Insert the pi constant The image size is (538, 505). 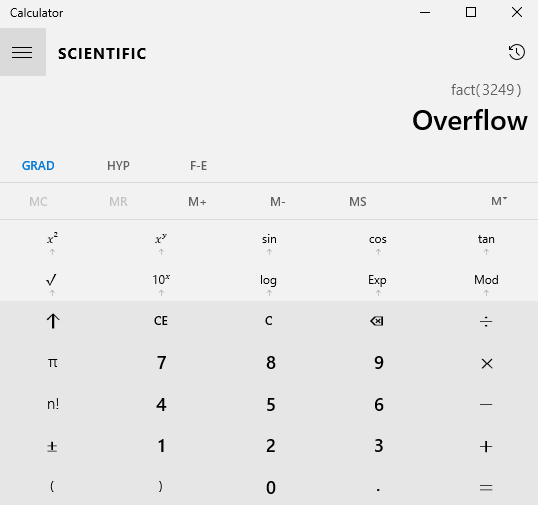[x=52, y=363]
